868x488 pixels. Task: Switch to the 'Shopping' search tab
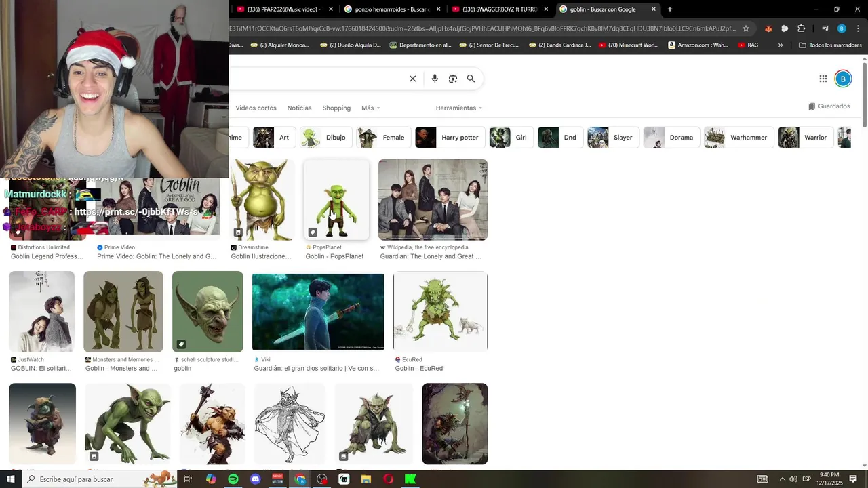(336, 108)
